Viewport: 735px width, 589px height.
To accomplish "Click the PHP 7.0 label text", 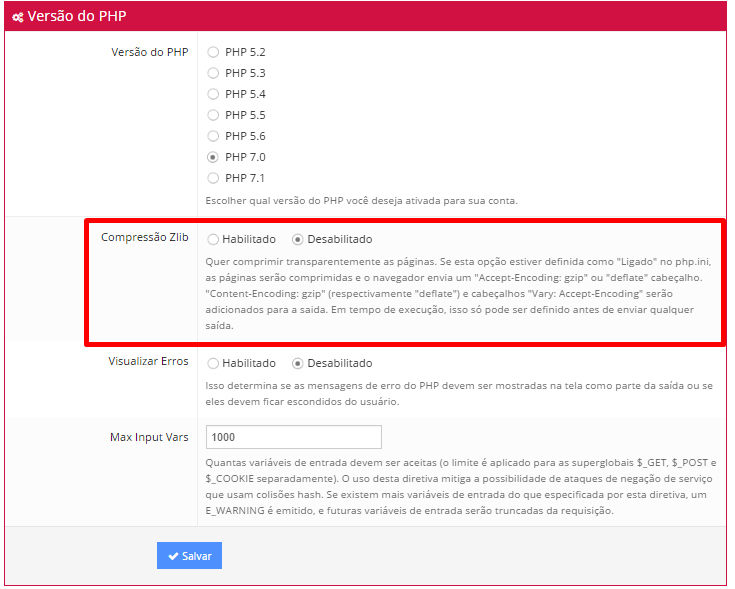I will 245,157.
